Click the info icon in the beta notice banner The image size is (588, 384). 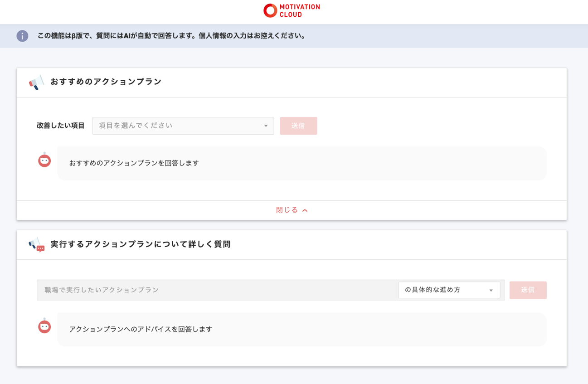[22, 36]
